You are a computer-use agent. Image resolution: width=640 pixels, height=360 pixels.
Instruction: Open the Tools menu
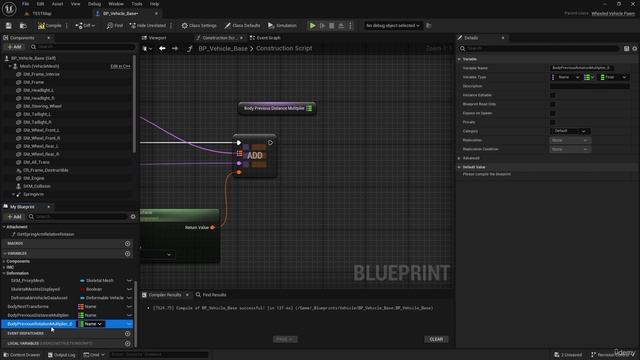(137, 4)
